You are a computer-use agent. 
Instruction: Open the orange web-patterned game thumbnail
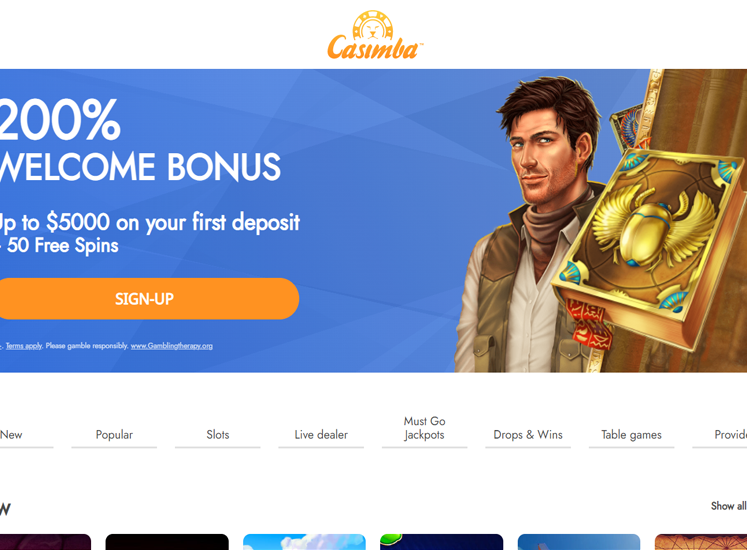(701, 542)
